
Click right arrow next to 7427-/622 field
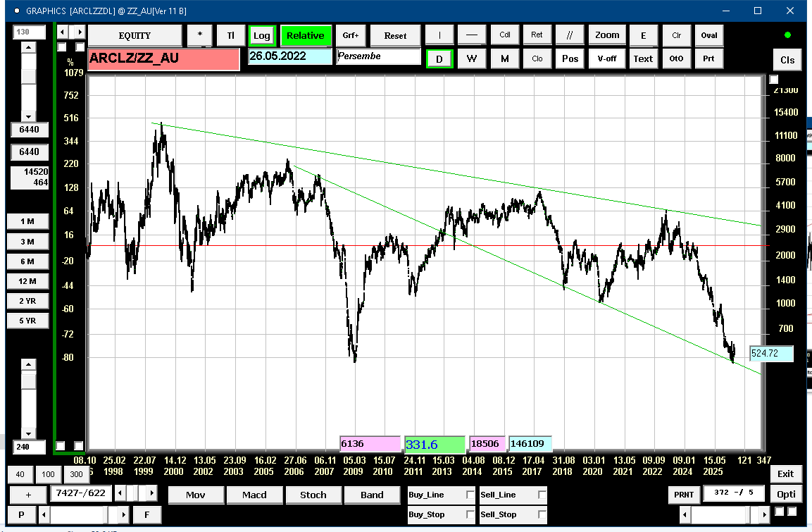point(153,493)
